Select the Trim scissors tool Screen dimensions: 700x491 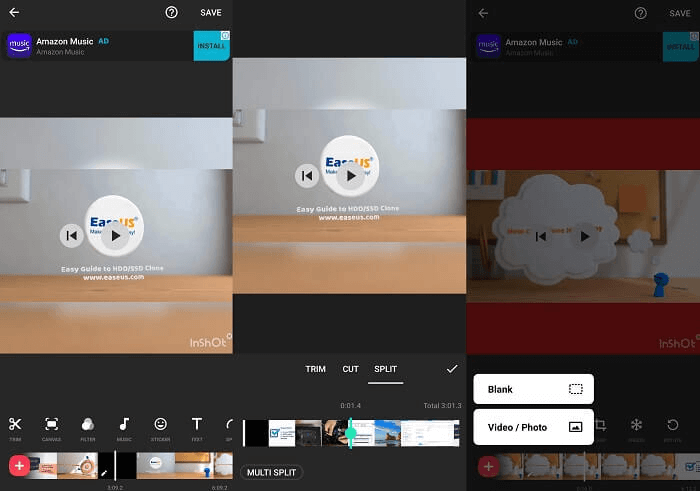(15, 426)
